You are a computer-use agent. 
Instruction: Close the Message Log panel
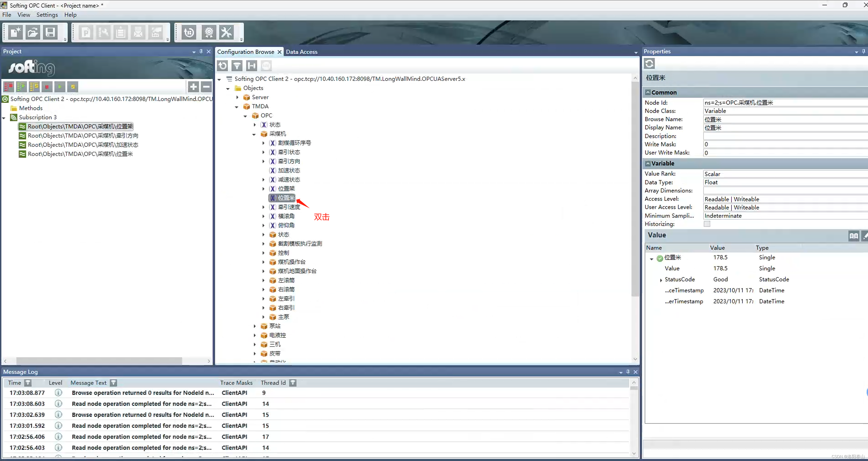635,371
